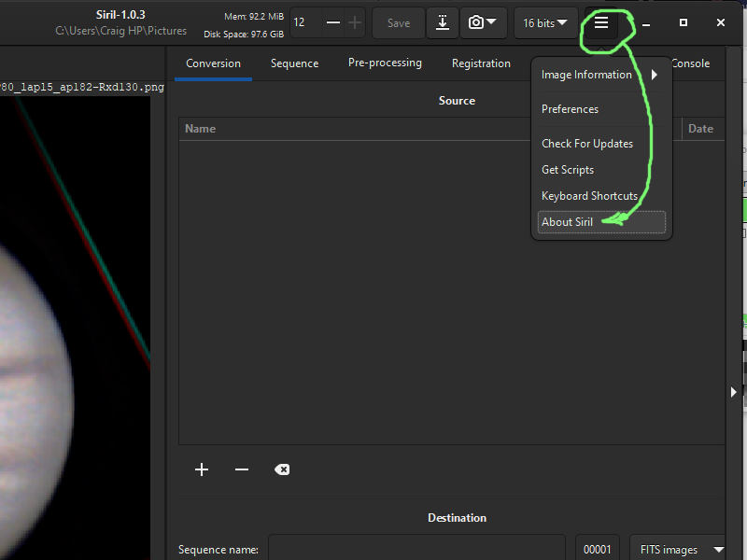Image resolution: width=747 pixels, height=560 pixels.
Task: Select Preferences from the menu
Action: [x=571, y=109]
